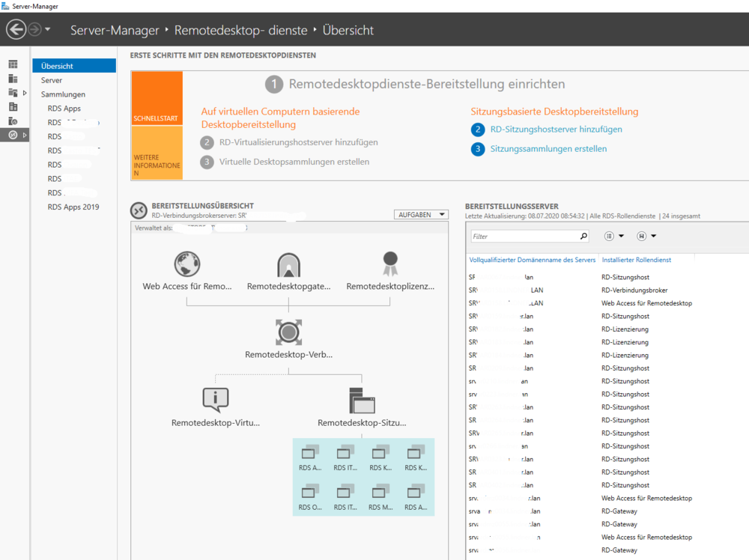Click the Remotedesktop-Virtualisierungshost icon
This screenshot has height=560, width=749.
[215, 400]
